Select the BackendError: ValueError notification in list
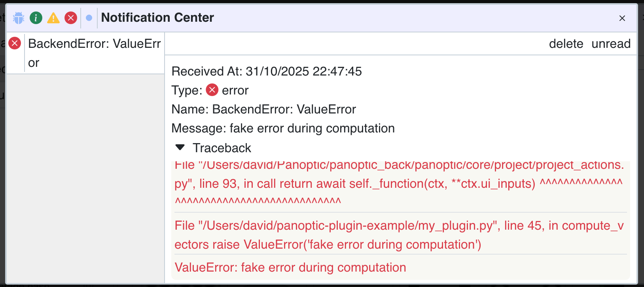Image resolution: width=644 pixels, height=287 pixels. pyautogui.click(x=94, y=53)
